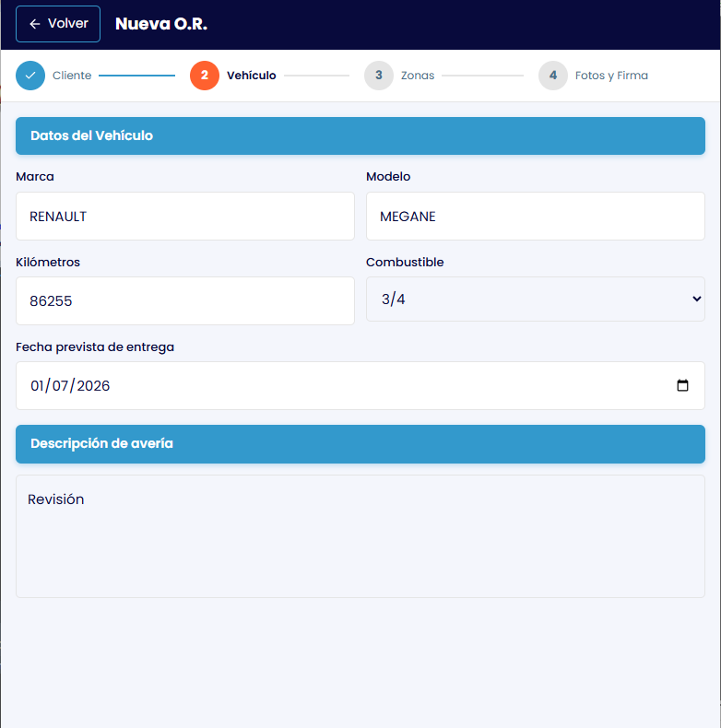
Task: Click the Fecha prevista de entrega label
Action: [95, 346]
